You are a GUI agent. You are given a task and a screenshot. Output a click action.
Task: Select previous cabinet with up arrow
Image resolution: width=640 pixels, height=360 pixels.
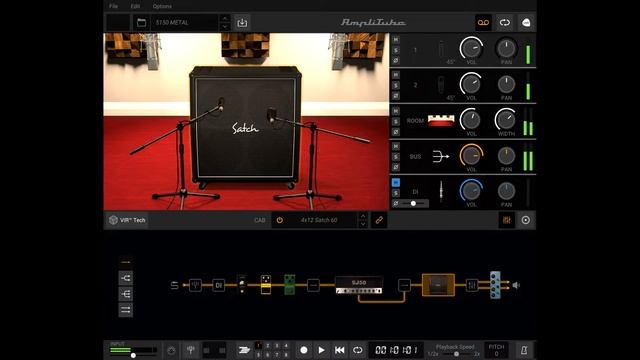pyautogui.click(x=363, y=216)
